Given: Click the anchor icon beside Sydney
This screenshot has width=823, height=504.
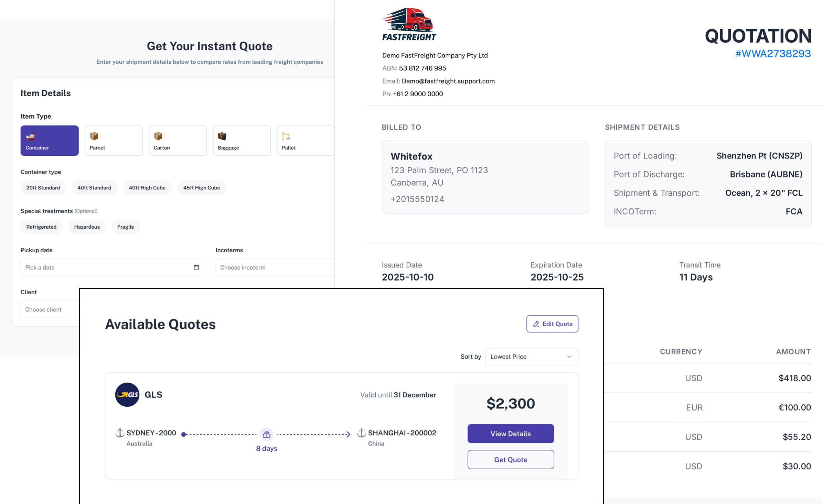Looking at the screenshot, I should (120, 433).
